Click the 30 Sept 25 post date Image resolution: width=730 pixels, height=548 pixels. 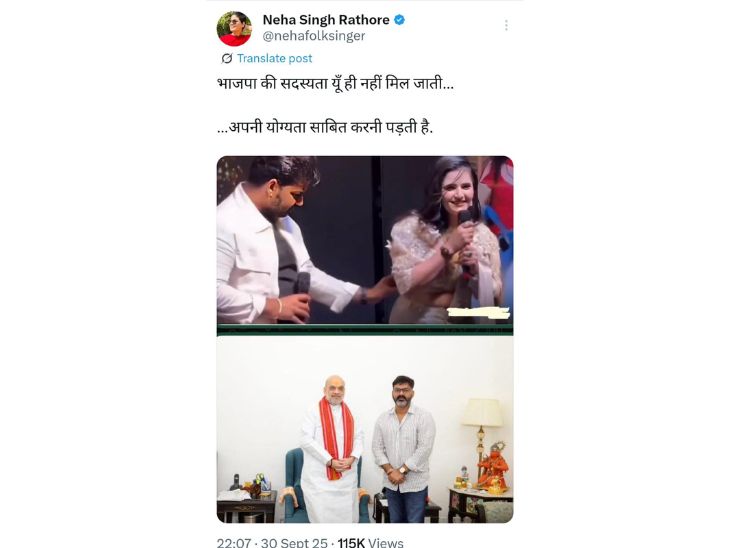[294, 543]
